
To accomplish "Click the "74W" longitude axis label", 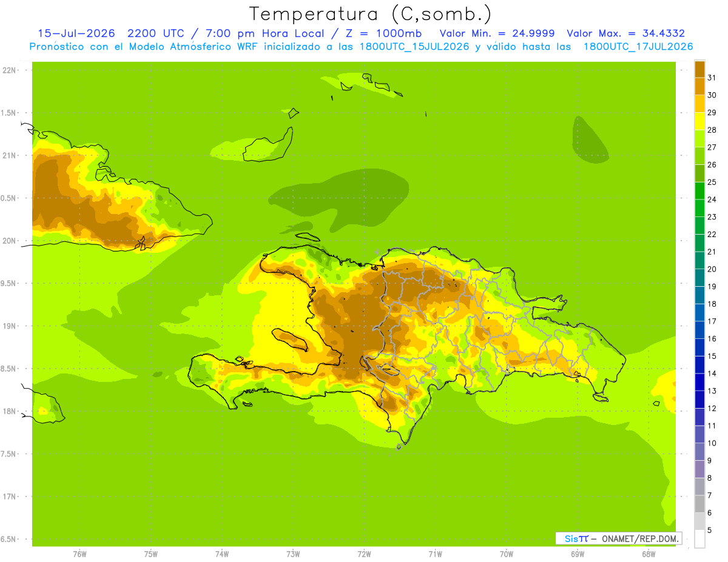I will [222, 554].
